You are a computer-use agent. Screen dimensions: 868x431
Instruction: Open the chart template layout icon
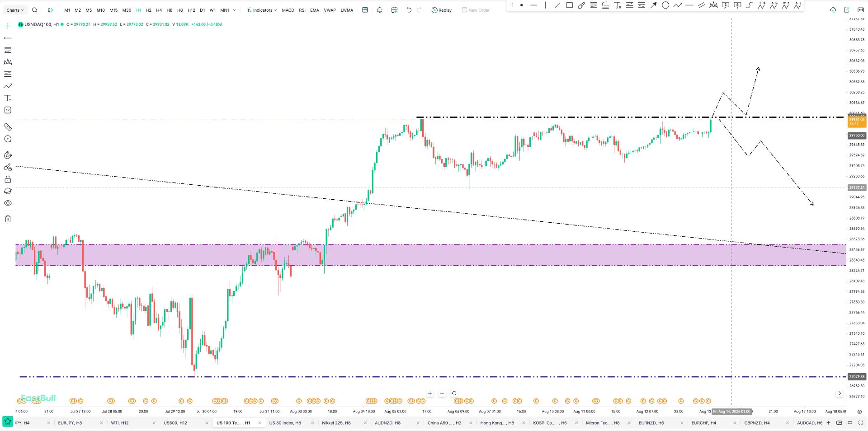coord(365,10)
